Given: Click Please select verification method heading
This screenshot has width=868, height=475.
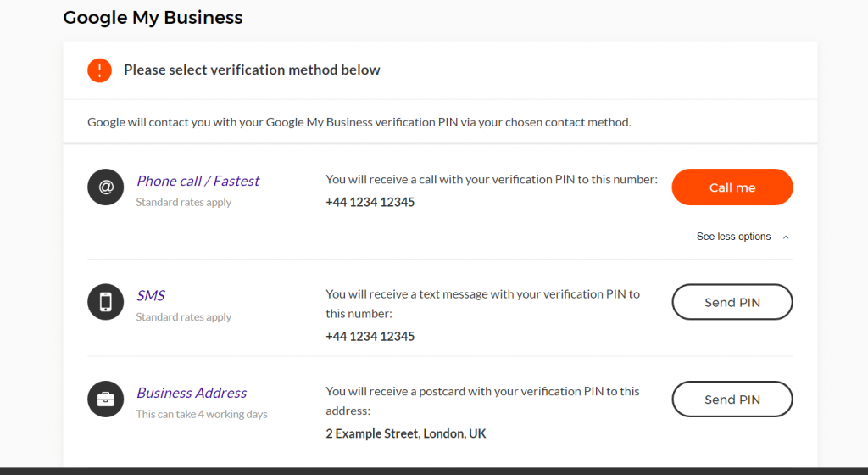Looking at the screenshot, I should coord(252,70).
